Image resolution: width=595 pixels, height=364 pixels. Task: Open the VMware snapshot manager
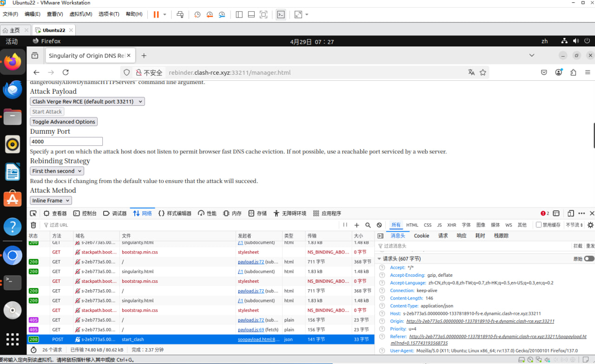pos(222,14)
